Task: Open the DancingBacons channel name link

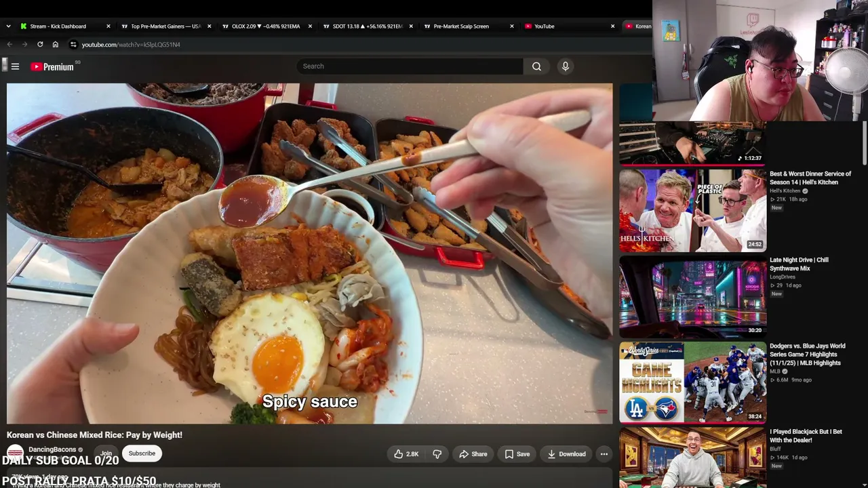Action: pyautogui.click(x=52, y=449)
